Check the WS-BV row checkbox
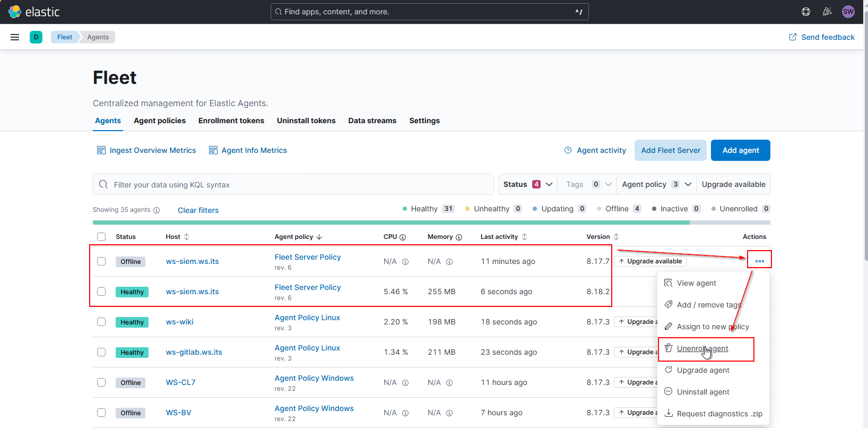Screen dimensions: 868x428 click(101, 413)
